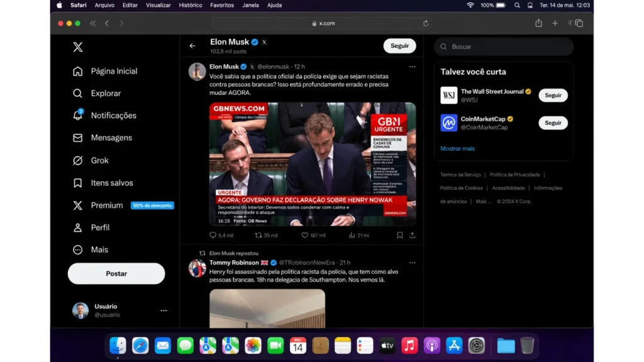644x362 pixels.
Task: Reply to Elon Musk post (5,4 mil)
Action: point(221,235)
